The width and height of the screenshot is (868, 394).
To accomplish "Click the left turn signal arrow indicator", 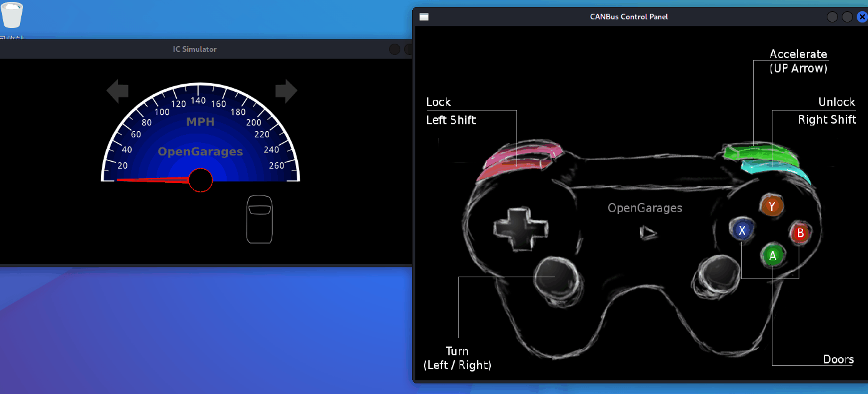I will click(x=117, y=91).
